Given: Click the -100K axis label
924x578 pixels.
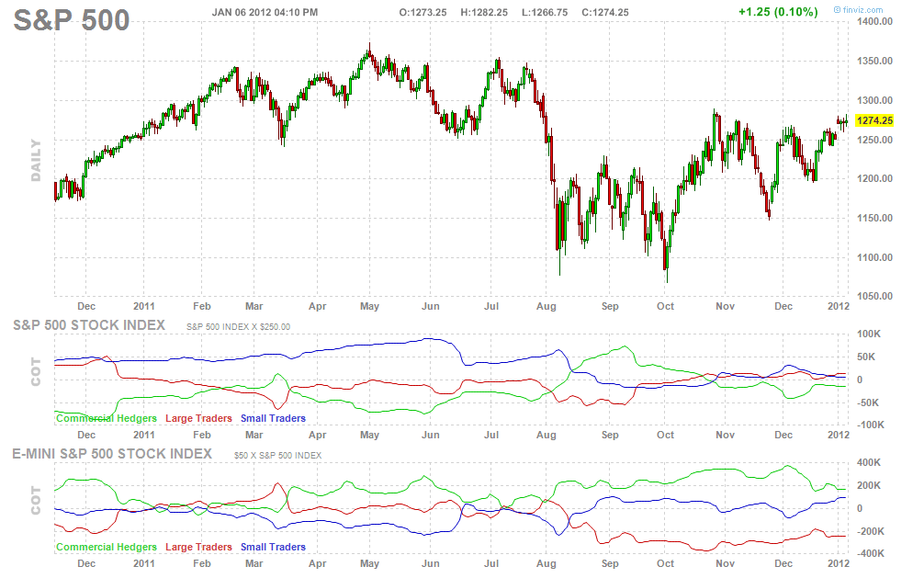Looking at the screenshot, I should 870,425.
